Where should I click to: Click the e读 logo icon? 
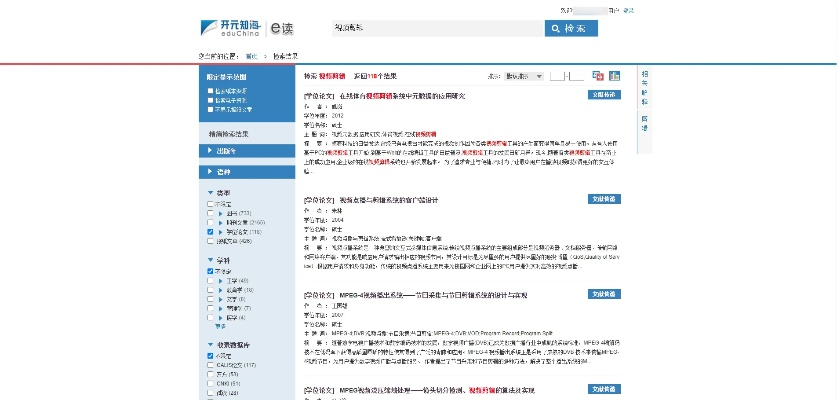tap(285, 29)
